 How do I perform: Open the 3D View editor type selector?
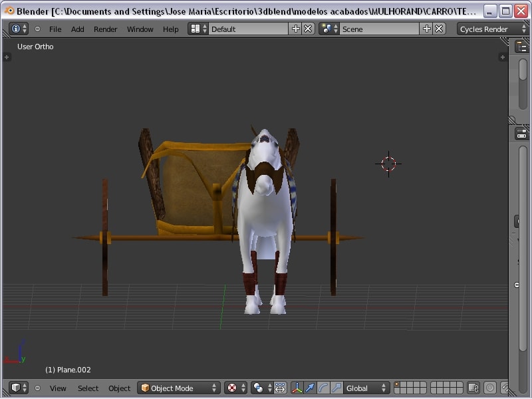[x=19, y=388]
